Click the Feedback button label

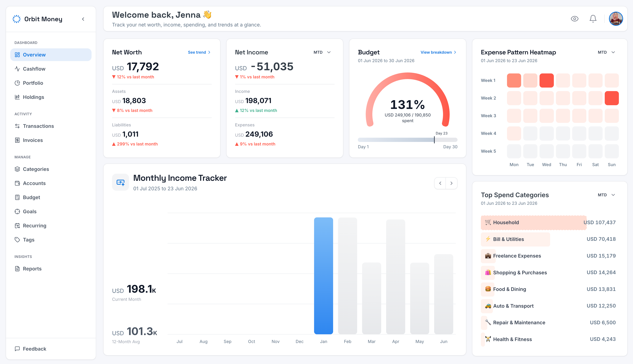point(34,349)
